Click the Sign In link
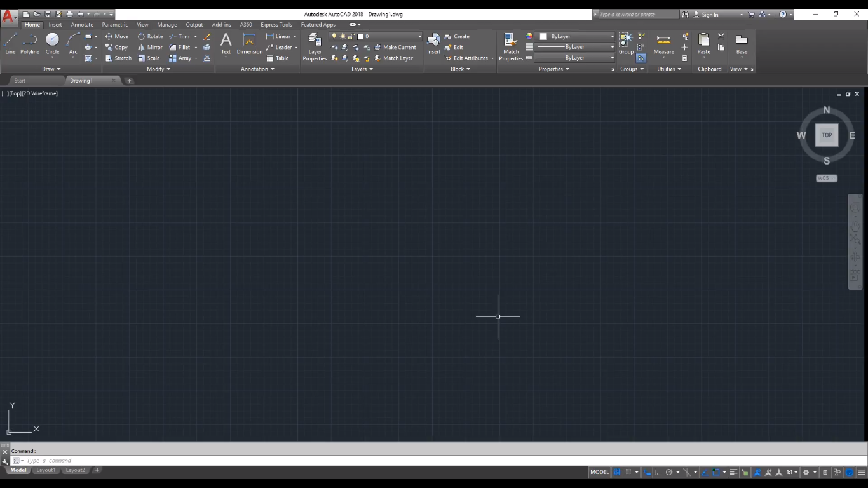 [710, 14]
